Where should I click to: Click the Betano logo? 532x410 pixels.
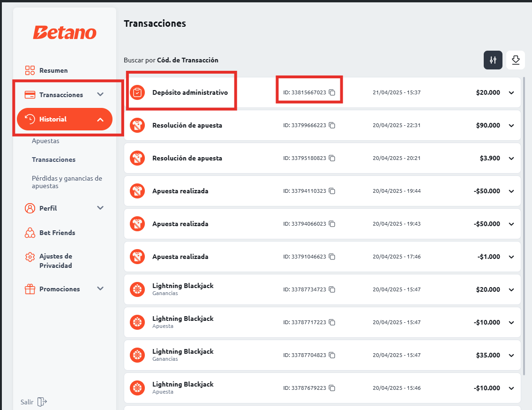[x=65, y=32]
